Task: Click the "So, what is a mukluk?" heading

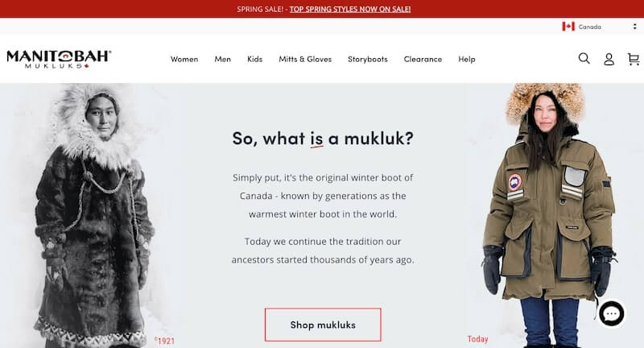Action: coord(323,139)
